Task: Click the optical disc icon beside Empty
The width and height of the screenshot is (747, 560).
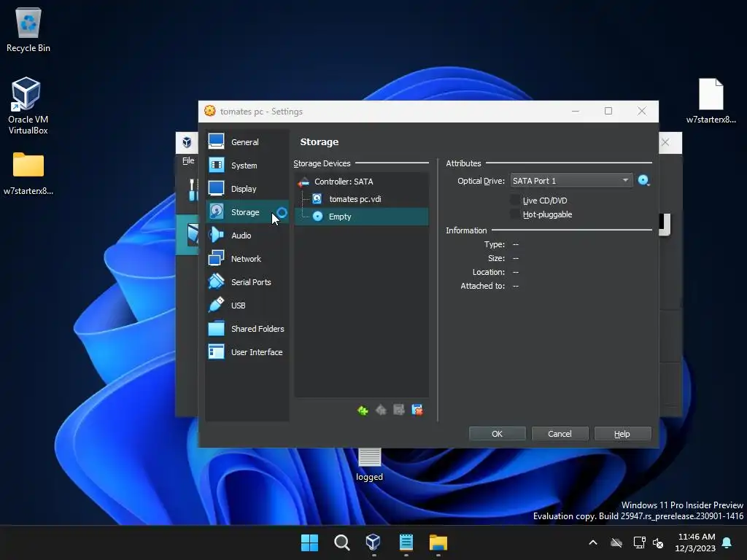Action: [318, 217]
